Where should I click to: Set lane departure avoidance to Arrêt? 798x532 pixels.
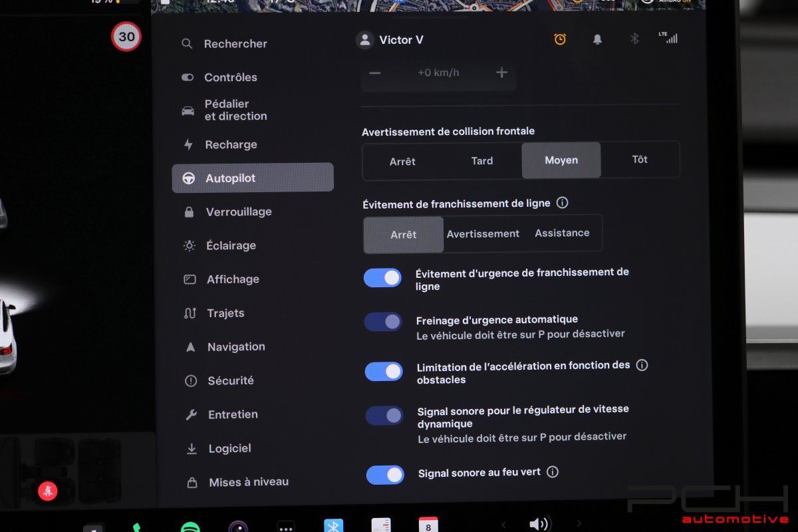point(404,235)
